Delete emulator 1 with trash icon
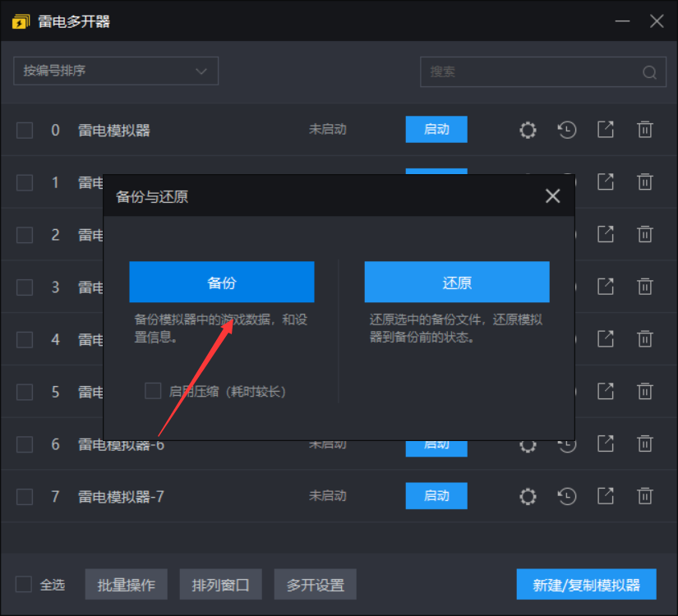 pyautogui.click(x=644, y=182)
